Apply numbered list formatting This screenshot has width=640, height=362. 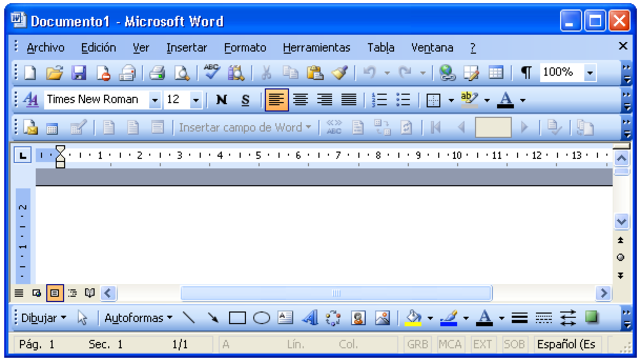[x=380, y=100]
